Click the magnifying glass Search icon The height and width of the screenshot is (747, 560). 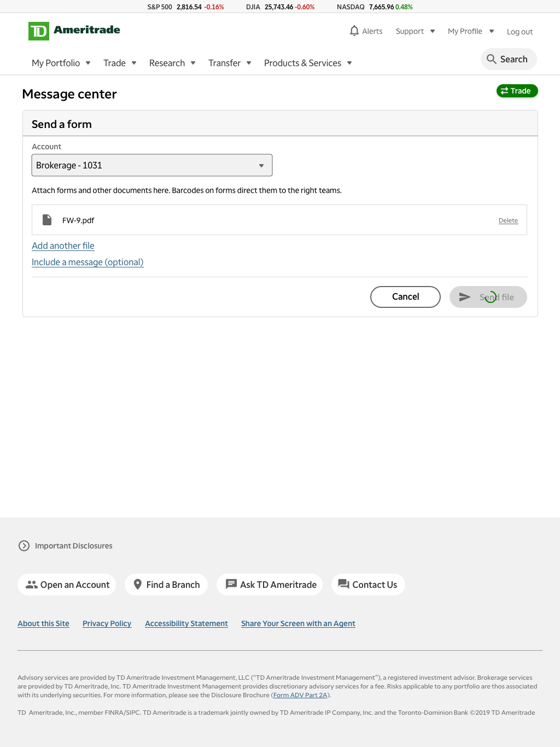click(492, 59)
